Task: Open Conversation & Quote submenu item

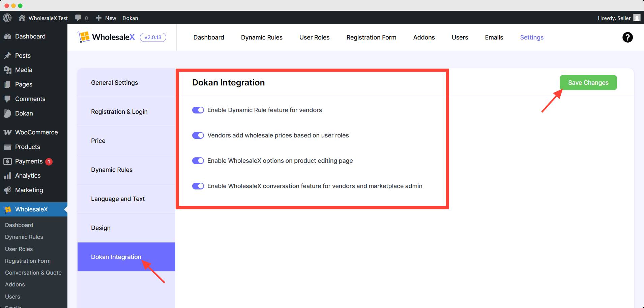Action: pyautogui.click(x=33, y=273)
